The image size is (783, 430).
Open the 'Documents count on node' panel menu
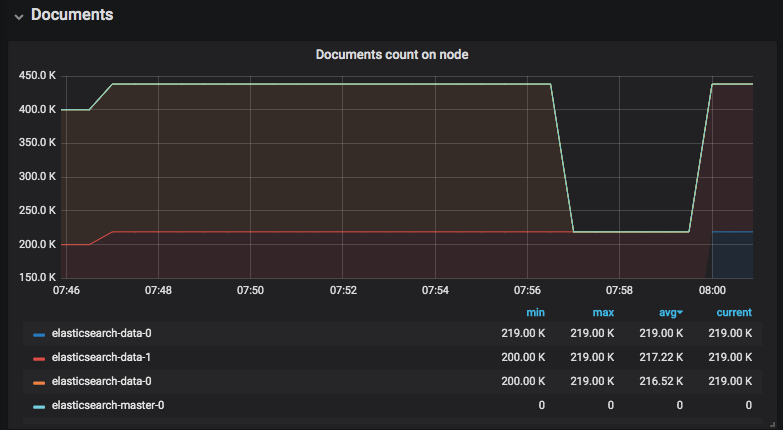[391, 55]
